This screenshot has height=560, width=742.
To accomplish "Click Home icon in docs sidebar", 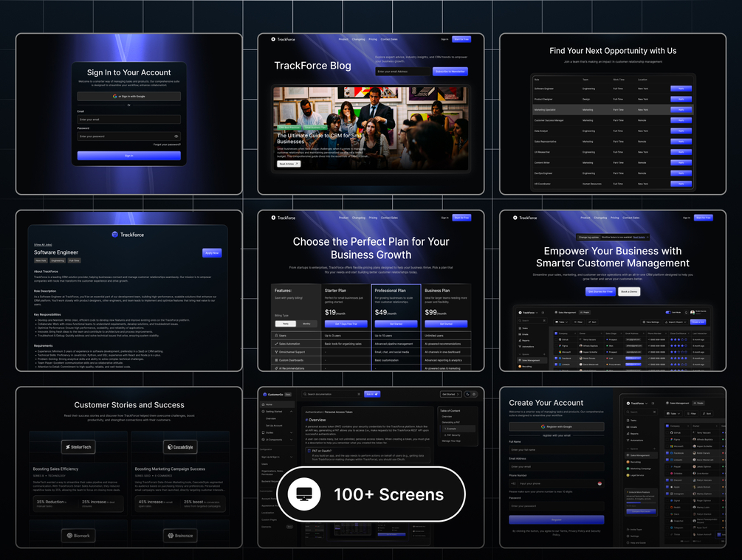I will point(263,404).
